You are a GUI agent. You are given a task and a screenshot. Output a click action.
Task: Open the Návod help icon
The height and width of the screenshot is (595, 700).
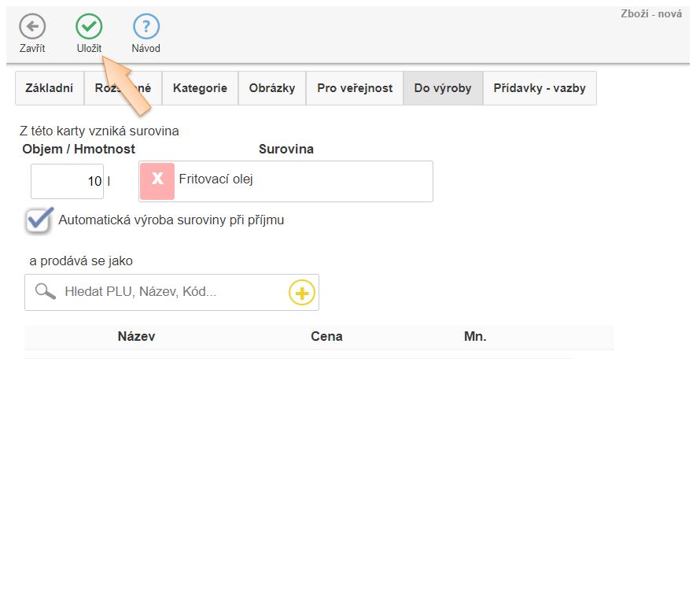(146, 27)
